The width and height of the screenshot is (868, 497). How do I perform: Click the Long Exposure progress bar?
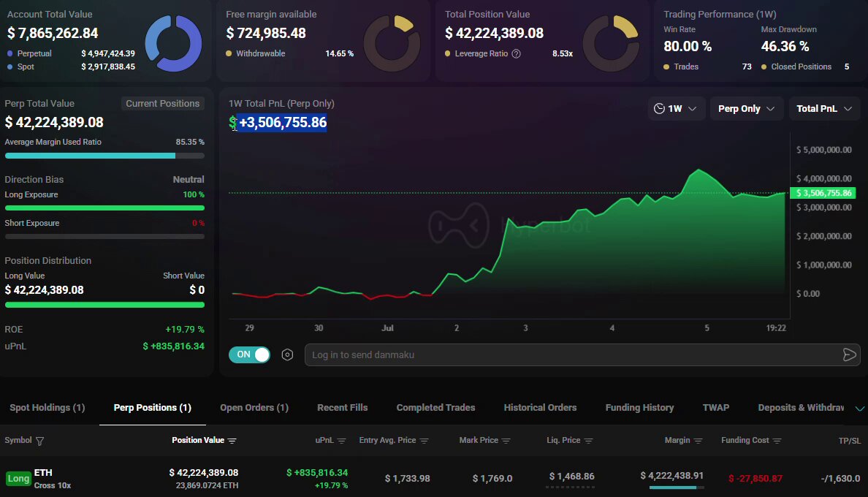tap(104, 208)
